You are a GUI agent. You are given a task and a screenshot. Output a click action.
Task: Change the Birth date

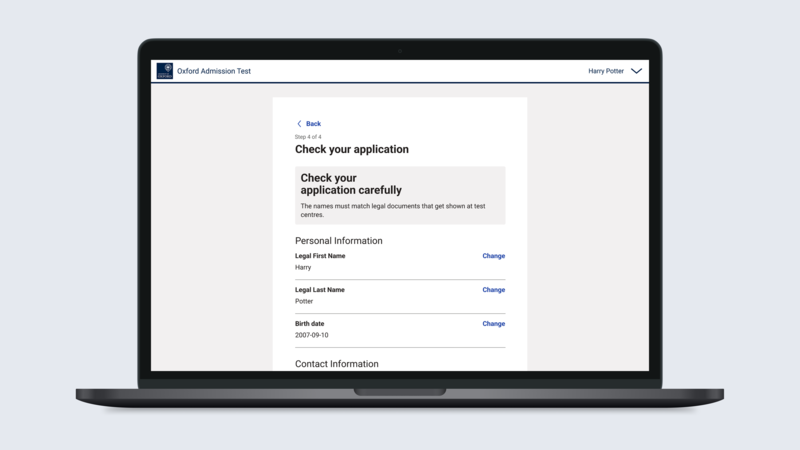point(493,324)
